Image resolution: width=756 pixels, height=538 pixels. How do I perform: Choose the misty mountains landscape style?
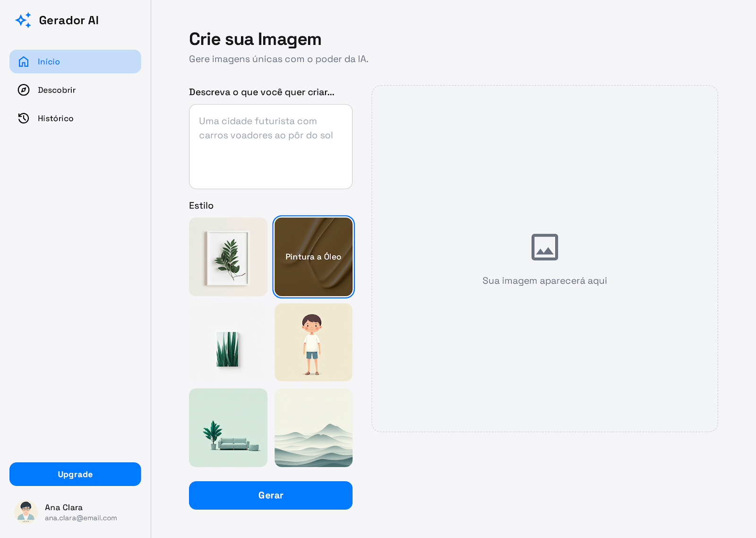click(313, 427)
